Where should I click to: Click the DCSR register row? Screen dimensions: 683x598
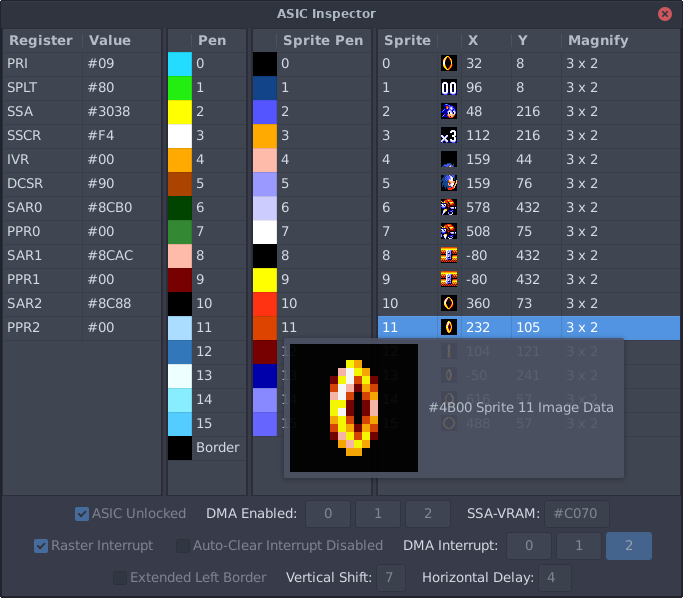[82, 183]
